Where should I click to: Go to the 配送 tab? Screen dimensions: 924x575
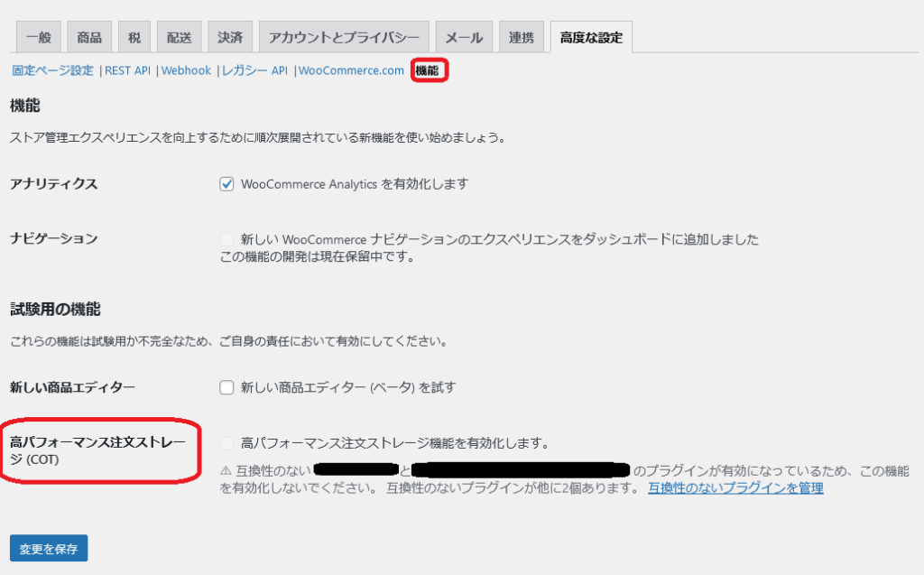pyautogui.click(x=179, y=38)
